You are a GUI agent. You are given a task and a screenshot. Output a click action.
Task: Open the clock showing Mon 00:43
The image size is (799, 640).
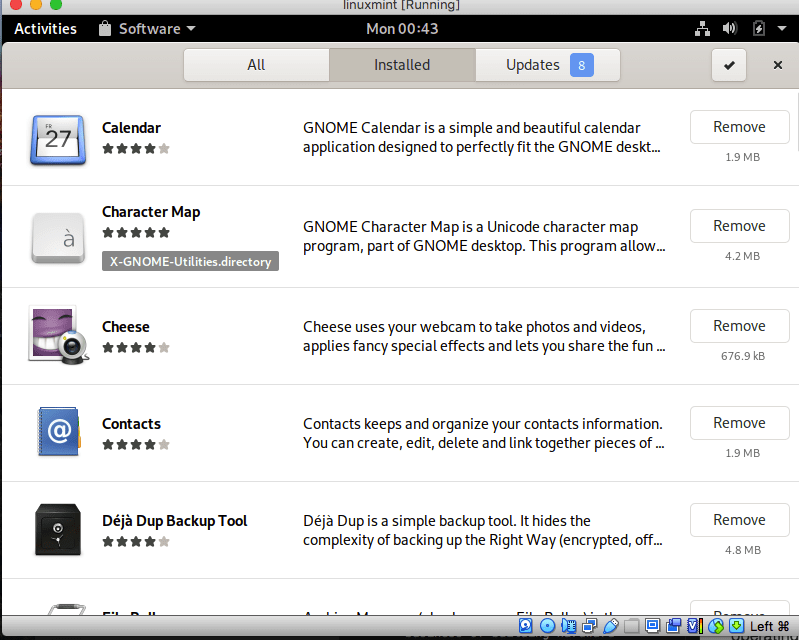coord(402,29)
